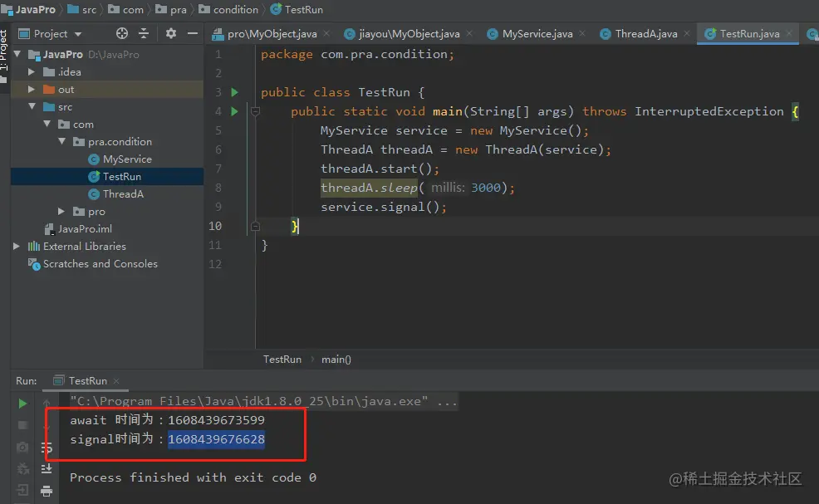Click scroll to end icon in Run console

pos(47,468)
